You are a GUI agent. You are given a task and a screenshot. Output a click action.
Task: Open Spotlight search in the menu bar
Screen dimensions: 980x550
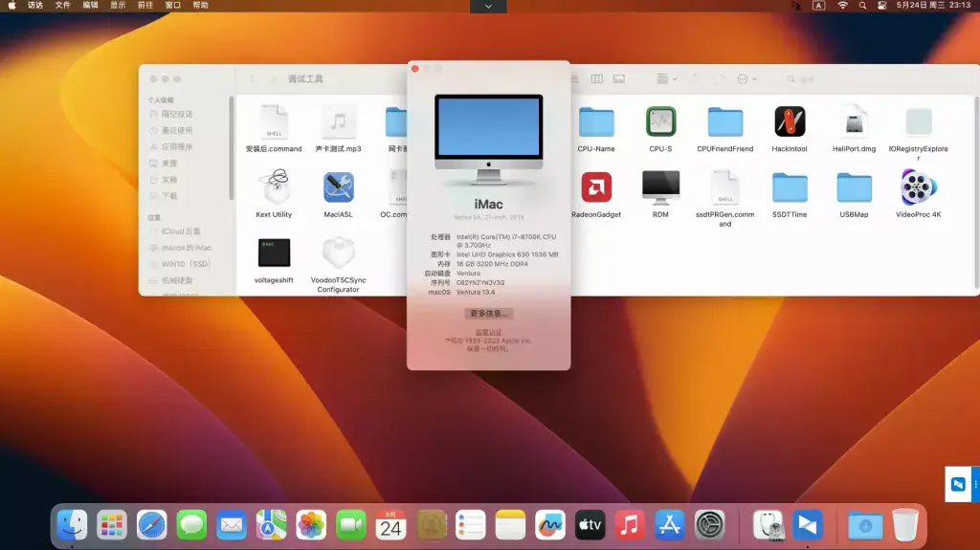click(862, 5)
